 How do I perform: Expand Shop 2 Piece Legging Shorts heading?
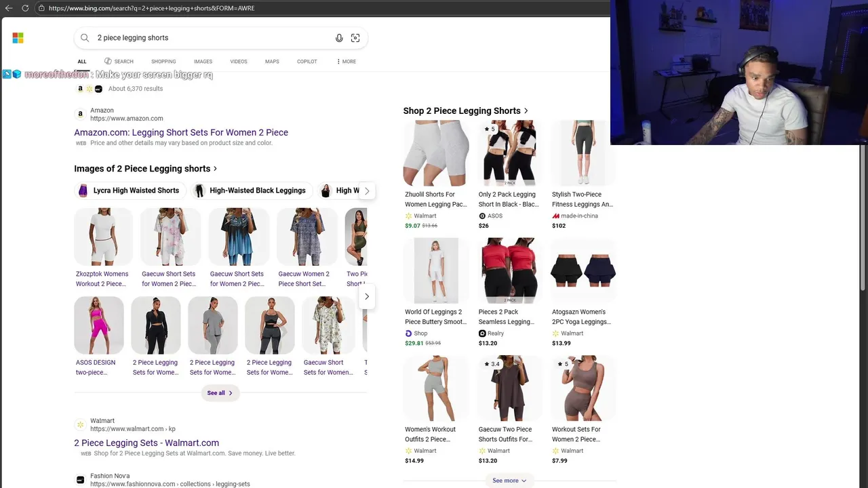tap(466, 111)
